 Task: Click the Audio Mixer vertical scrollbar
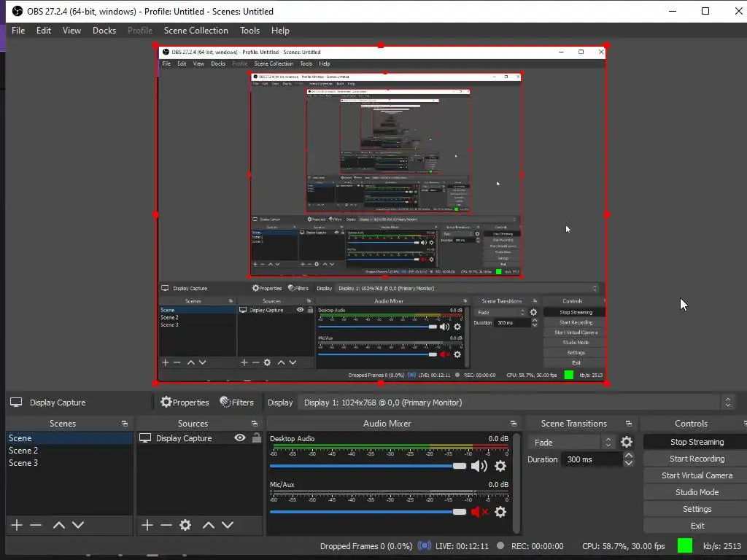[x=517, y=484]
